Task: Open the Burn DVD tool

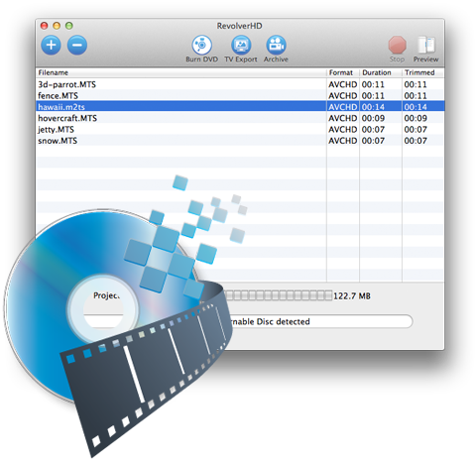Action: (201, 50)
